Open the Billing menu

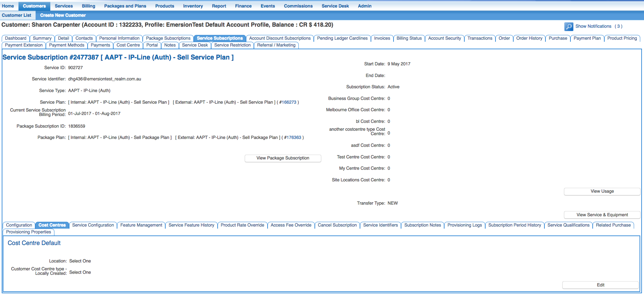pos(88,6)
